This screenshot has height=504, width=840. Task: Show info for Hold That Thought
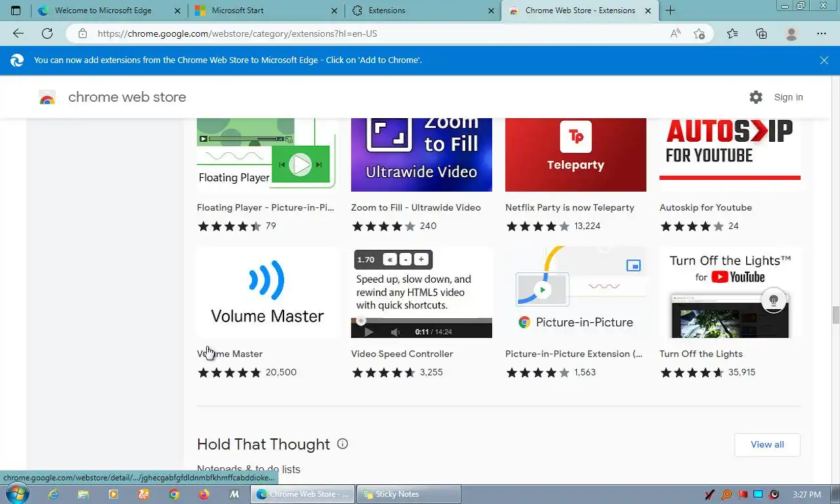point(343,444)
